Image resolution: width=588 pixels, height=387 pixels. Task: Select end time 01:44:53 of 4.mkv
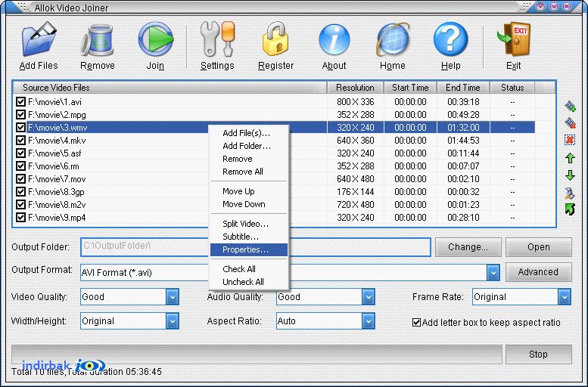point(463,141)
